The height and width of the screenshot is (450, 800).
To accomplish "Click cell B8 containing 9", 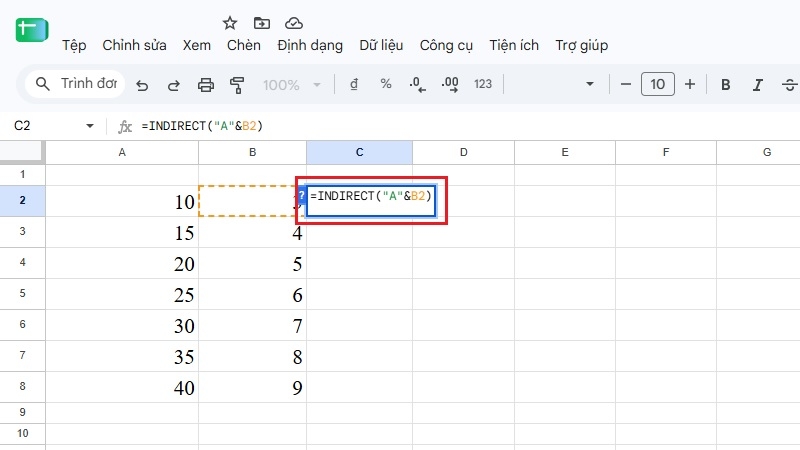I will click(253, 387).
